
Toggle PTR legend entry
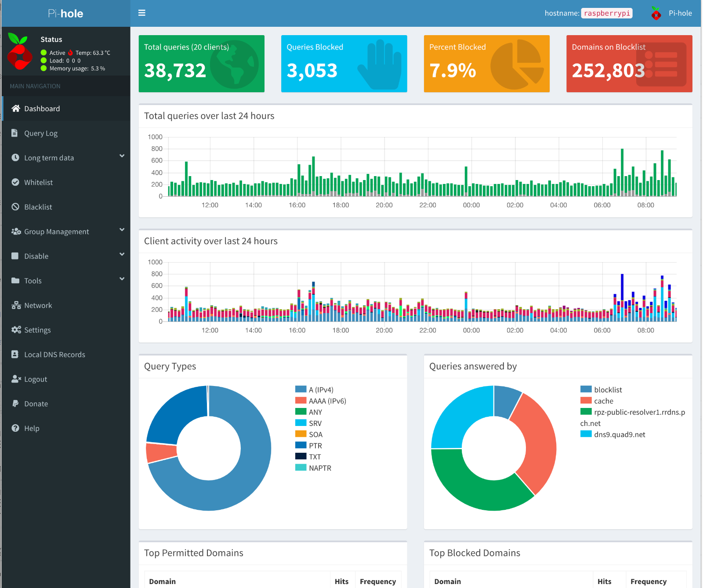(x=308, y=446)
